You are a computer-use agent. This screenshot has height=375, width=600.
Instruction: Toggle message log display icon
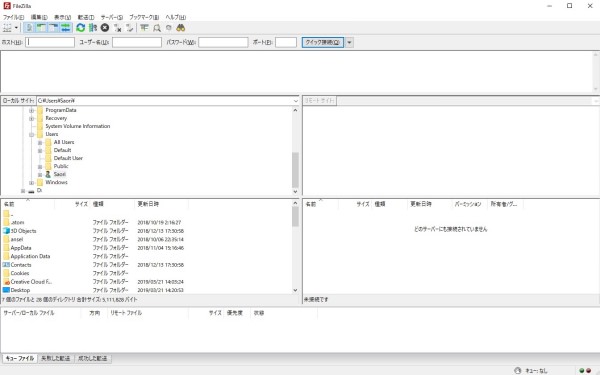pos(29,28)
